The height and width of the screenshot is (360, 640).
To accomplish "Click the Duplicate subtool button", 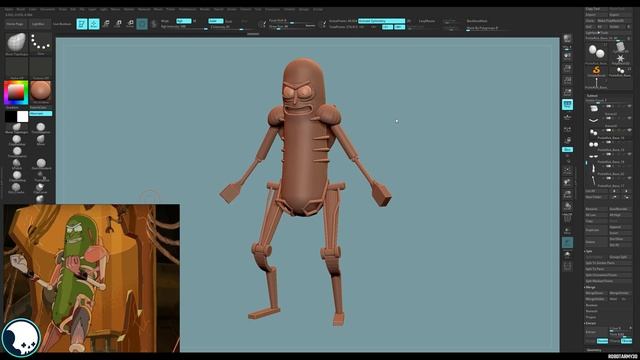I will 596,230.
